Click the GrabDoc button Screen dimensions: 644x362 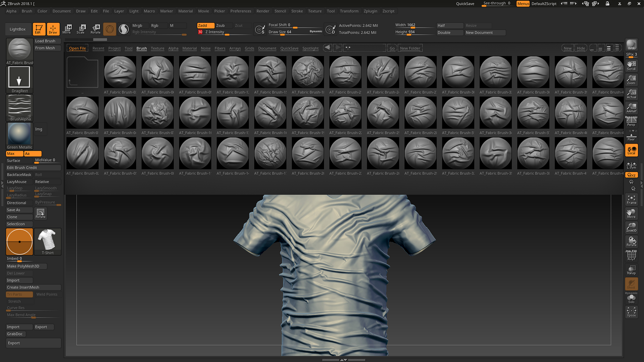click(16, 334)
